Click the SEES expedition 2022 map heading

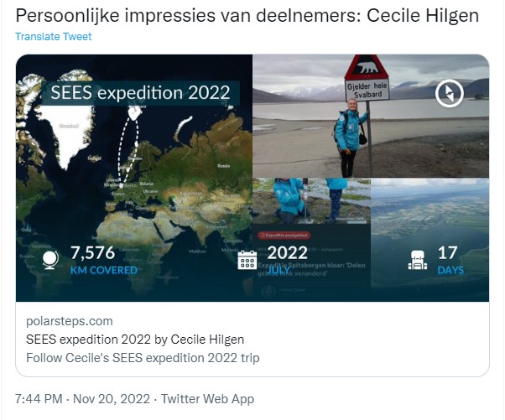coord(141,92)
